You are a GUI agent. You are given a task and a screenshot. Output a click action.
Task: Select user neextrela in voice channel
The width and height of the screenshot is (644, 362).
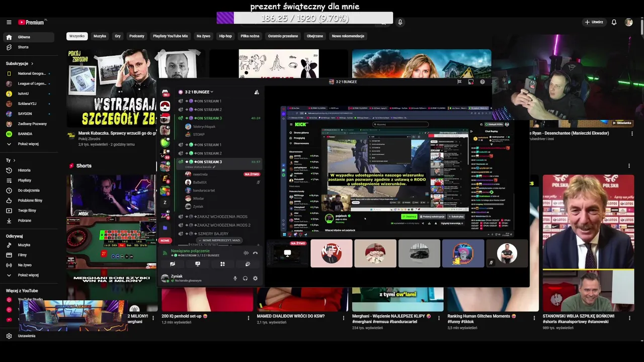pos(221,174)
